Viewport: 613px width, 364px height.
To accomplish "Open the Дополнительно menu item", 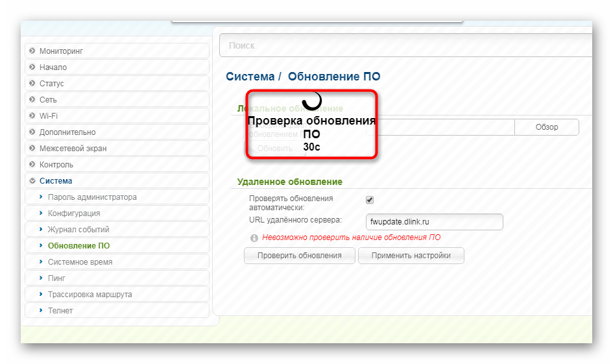I will tap(117, 132).
